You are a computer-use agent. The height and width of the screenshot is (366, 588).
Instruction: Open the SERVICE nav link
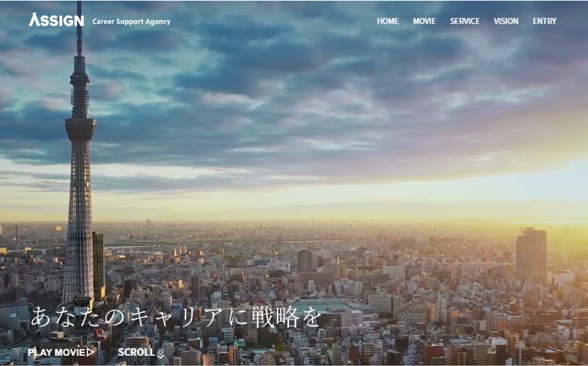(x=465, y=21)
